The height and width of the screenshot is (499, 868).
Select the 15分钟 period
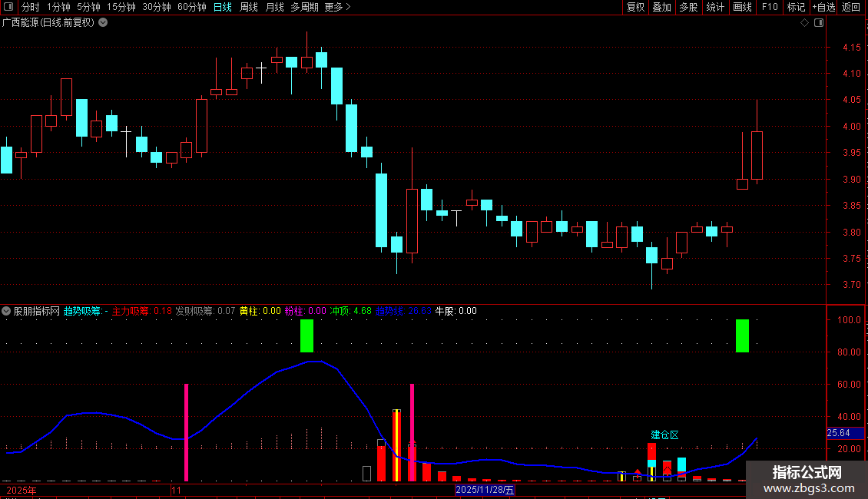pyautogui.click(x=121, y=7)
